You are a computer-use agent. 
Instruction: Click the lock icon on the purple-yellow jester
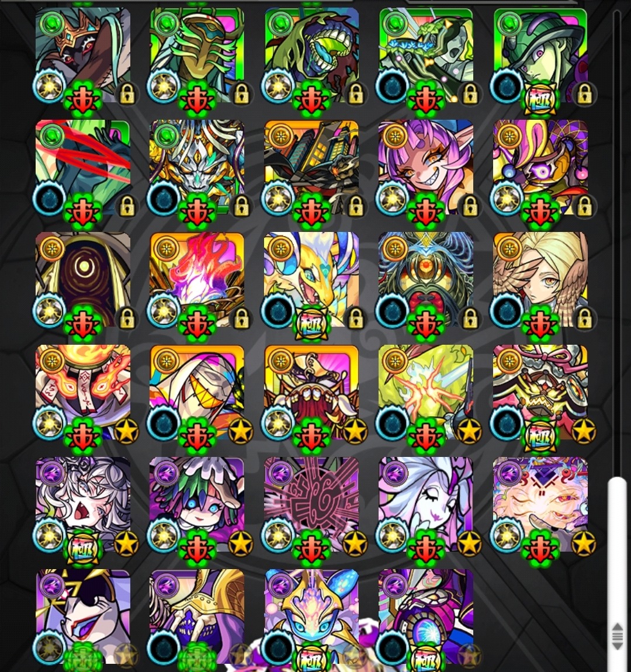(585, 207)
